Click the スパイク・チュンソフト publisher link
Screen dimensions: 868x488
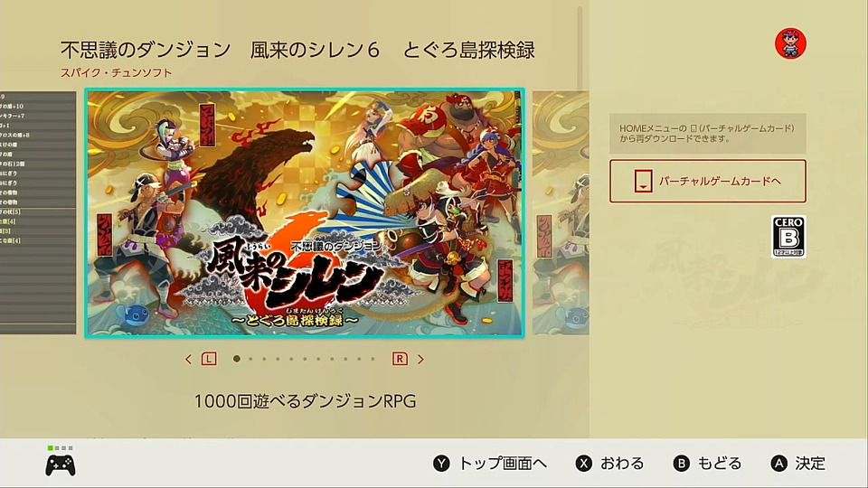click(117, 72)
